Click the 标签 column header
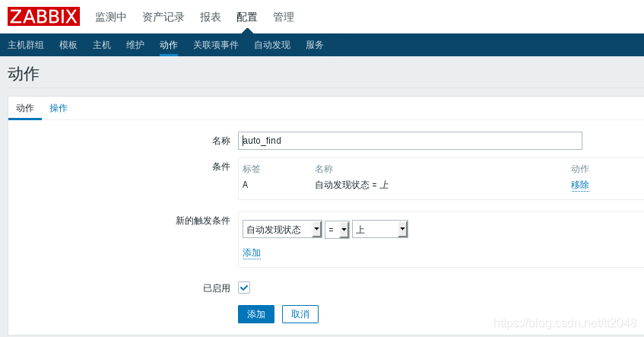 click(252, 169)
